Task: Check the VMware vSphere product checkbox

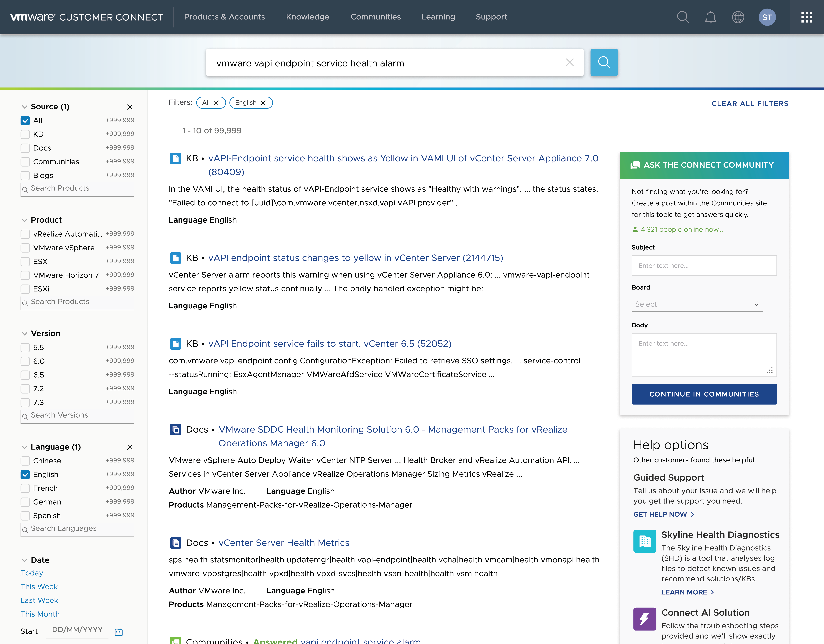Action: [x=25, y=248]
